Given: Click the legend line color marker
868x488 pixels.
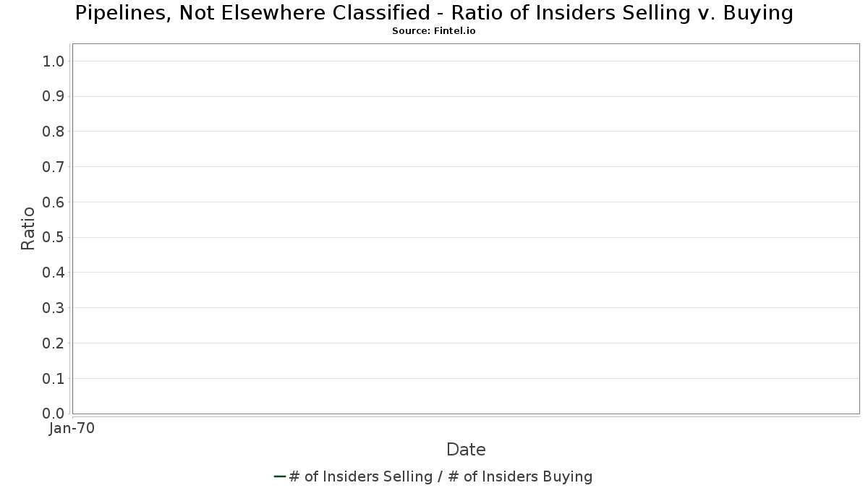Looking at the screenshot, I should (280, 476).
